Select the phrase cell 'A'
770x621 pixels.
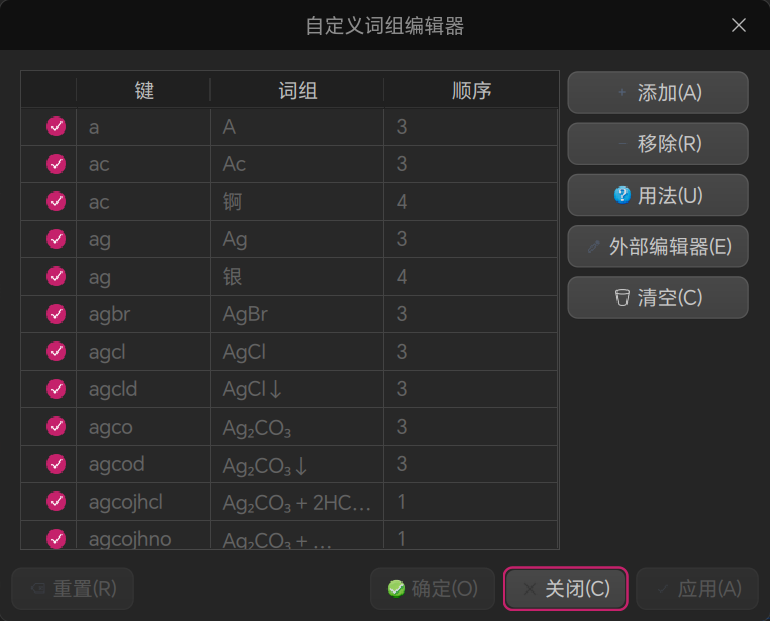tap(297, 127)
